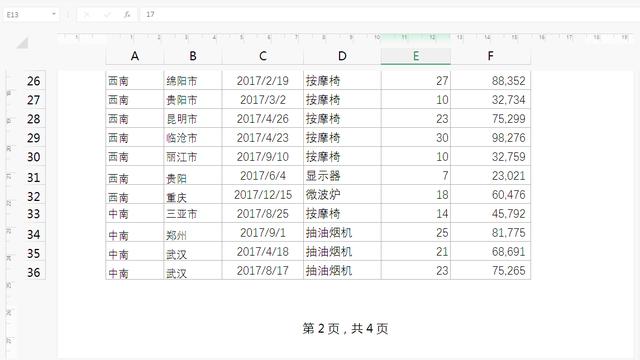Click amount cell 98,276
Viewport: 640px width, 360px height.
tap(491, 137)
